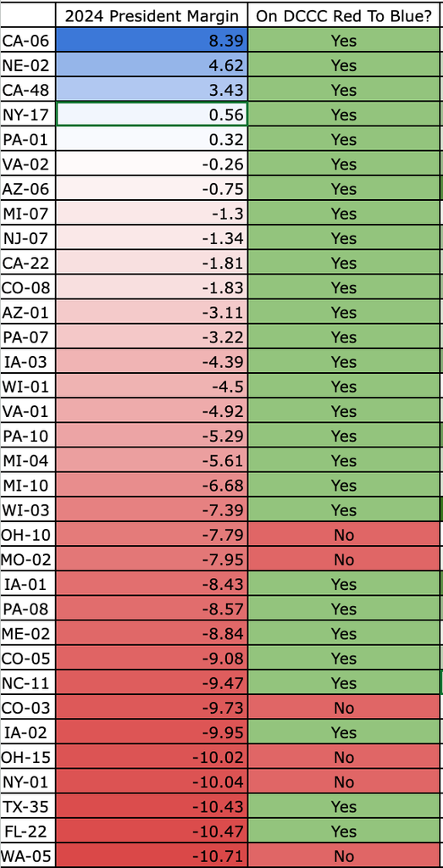Select the PA-01 margin 0.32

click(x=152, y=140)
